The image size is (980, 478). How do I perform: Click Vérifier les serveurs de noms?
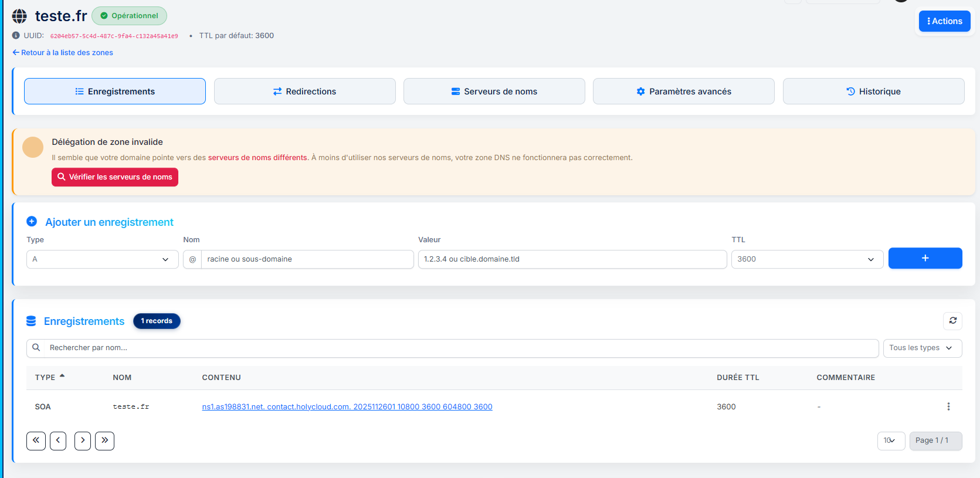(x=115, y=177)
